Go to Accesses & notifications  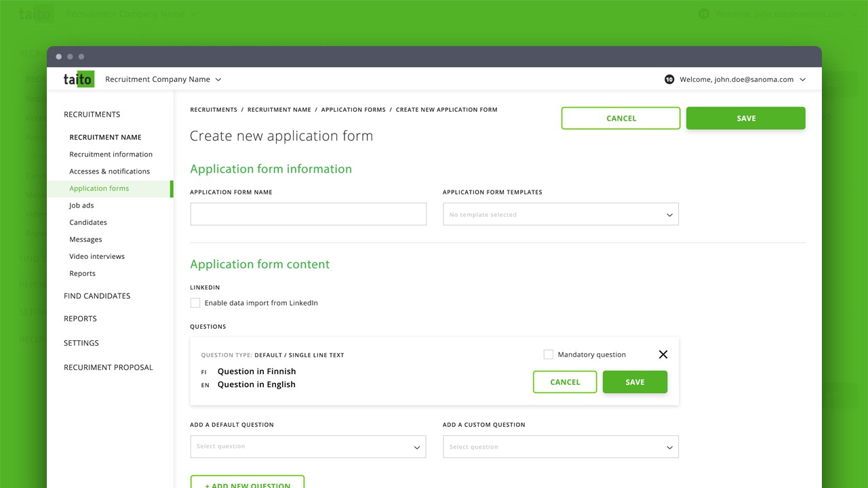[110, 171]
